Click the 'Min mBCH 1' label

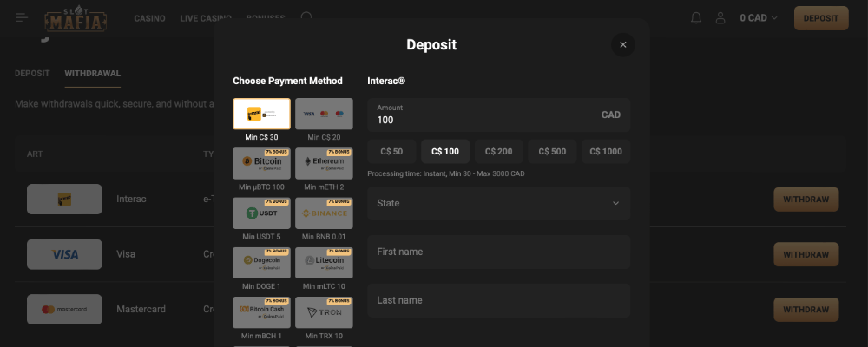262,336
